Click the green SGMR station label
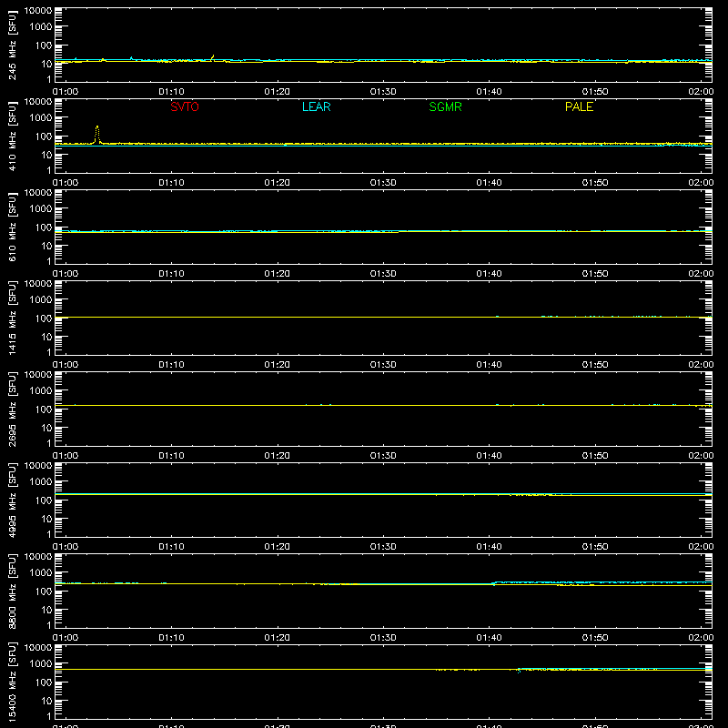Screen dimensions: 728x728 (x=445, y=106)
